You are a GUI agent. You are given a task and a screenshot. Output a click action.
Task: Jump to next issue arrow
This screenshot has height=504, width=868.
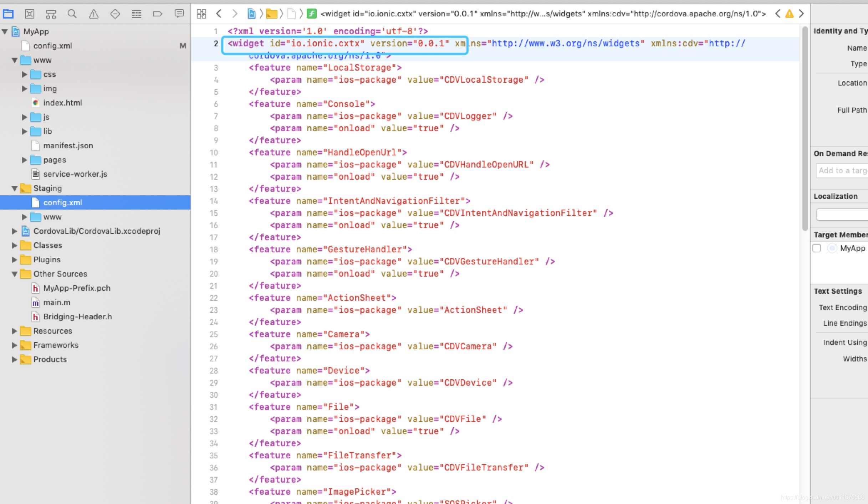(x=801, y=14)
